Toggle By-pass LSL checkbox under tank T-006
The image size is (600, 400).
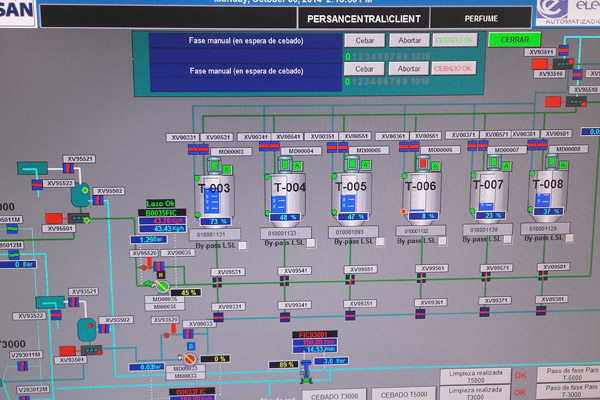coord(442,241)
